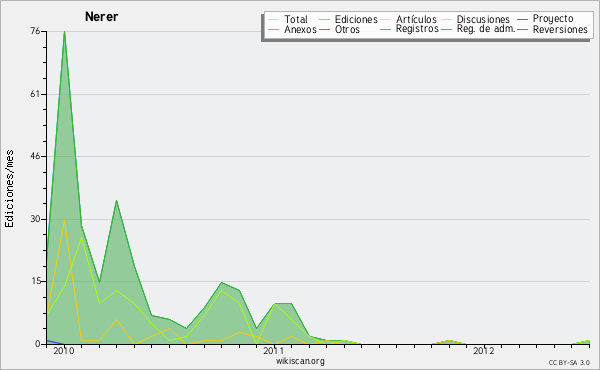Click the 2012 x-axis label

pyautogui.click(x=484, y=351)
